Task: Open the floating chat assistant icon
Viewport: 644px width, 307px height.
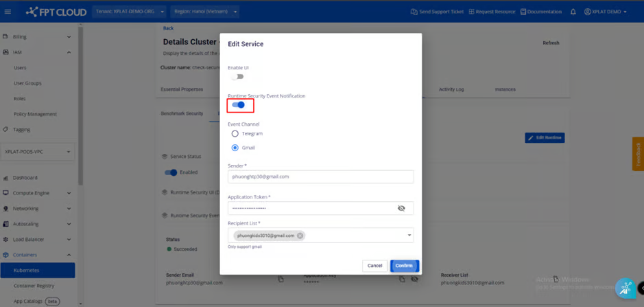Action: coord(625,289)
